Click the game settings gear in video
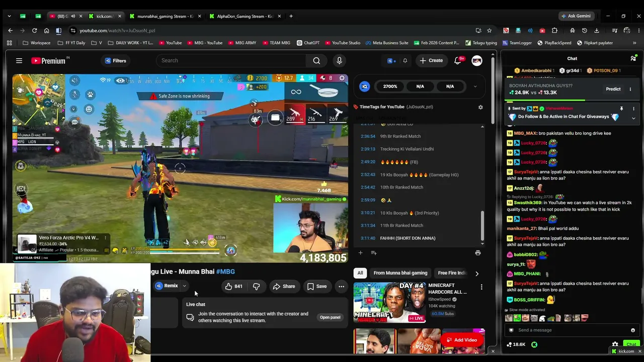644x362 pixels. coord(342,78)
